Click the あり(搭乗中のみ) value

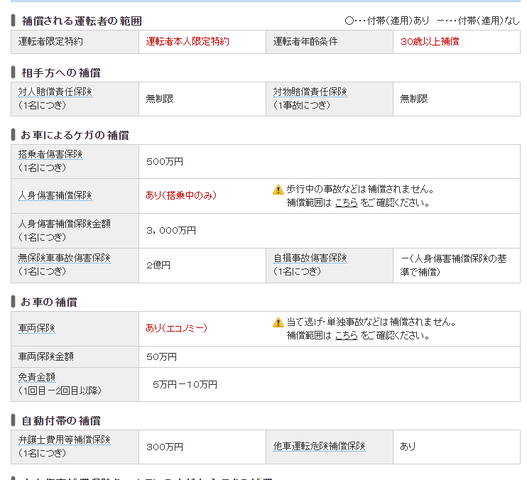coord(181,196)
